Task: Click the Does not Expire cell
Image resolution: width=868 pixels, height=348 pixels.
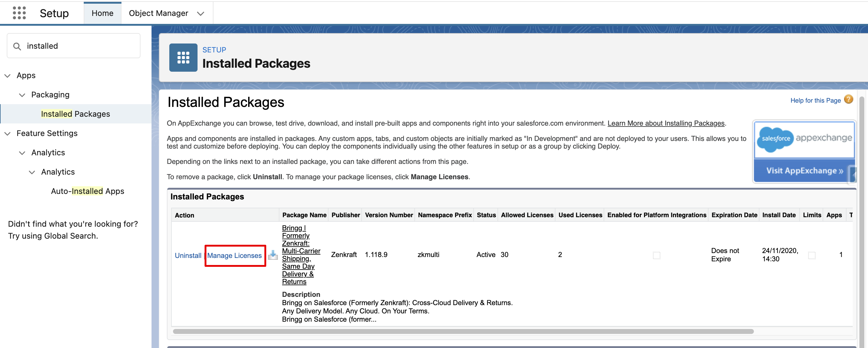Action: point(725,255)
